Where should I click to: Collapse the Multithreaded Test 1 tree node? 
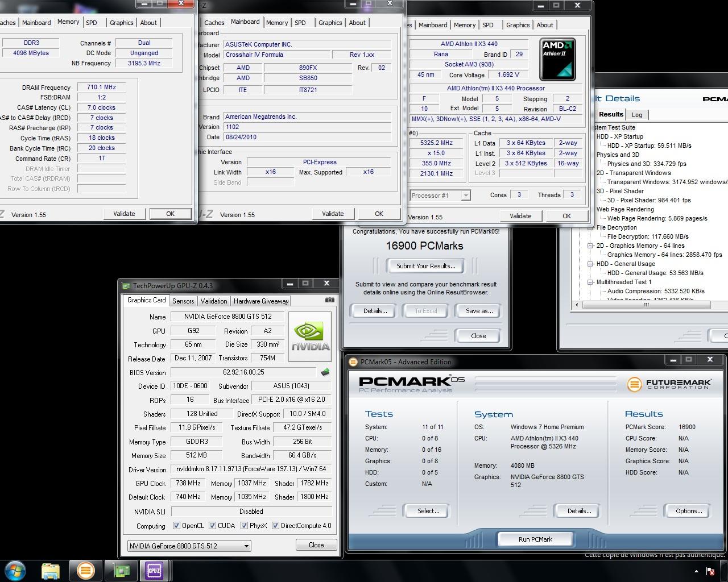[x=590, y=282]
